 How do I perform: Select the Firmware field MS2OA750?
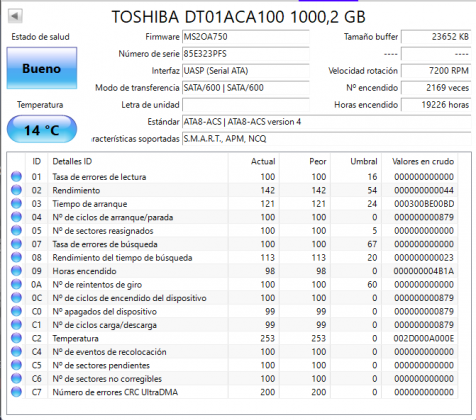coord(246,37)
